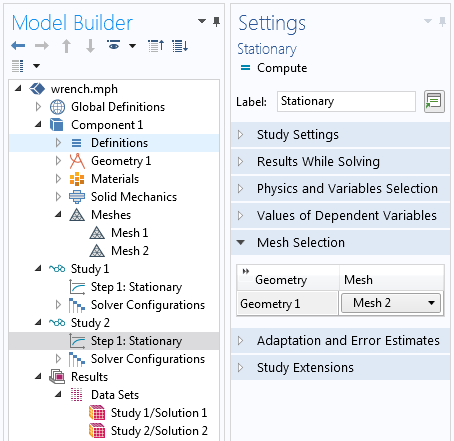The width and height of the screenshot is (454, 441).
Task: Click the Model Builder node-layout icon
Action: [x=18, y=66]
